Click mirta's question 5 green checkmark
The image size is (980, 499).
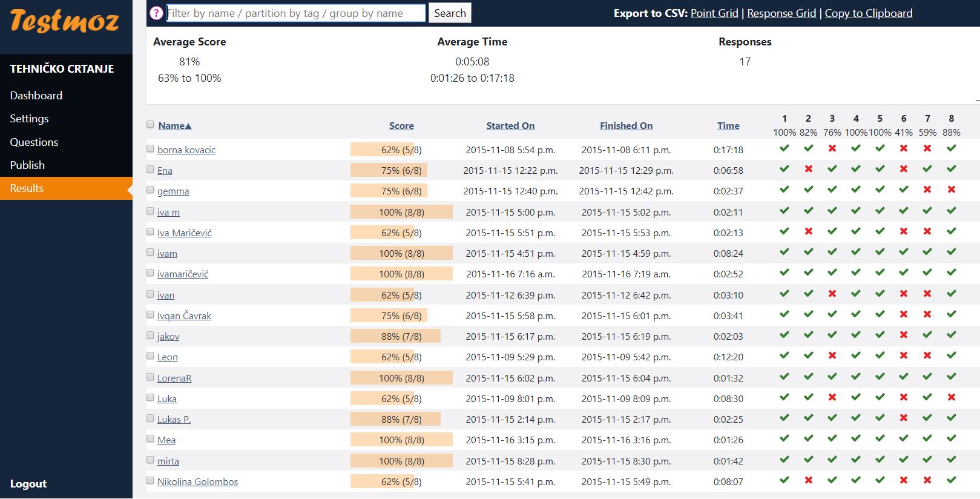pyautogui.click(x=880, y=460)
